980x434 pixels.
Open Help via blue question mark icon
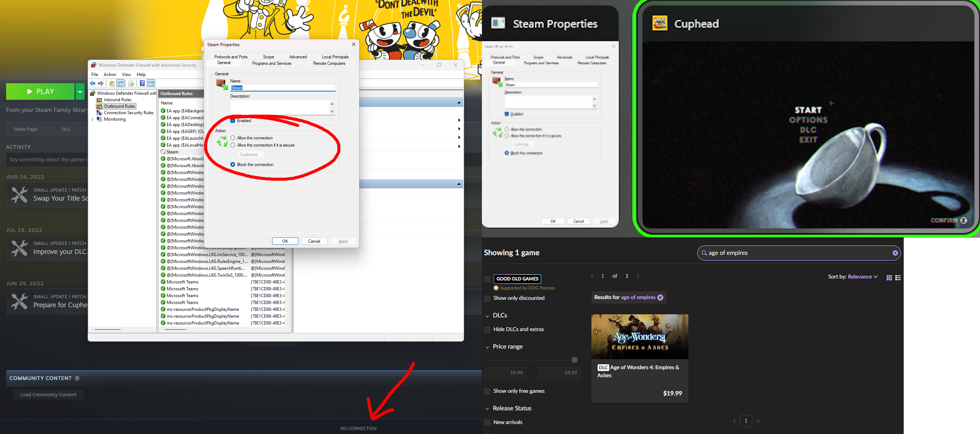[142, 83]
